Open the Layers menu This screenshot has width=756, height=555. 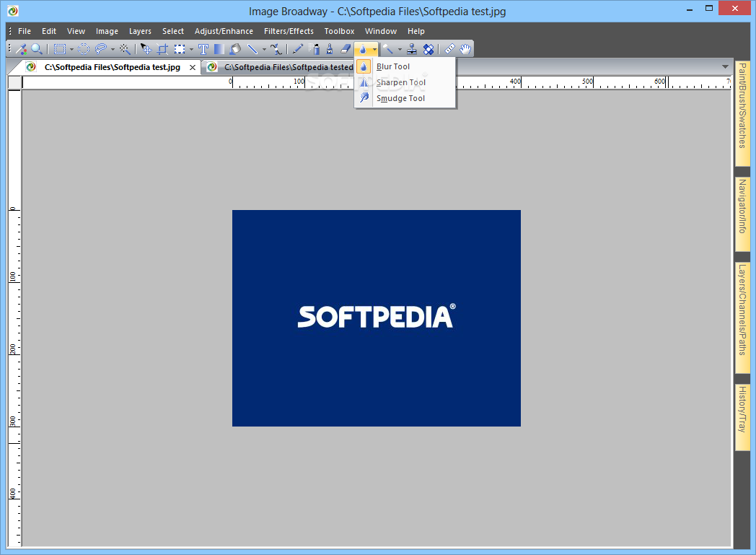[140, 31]
